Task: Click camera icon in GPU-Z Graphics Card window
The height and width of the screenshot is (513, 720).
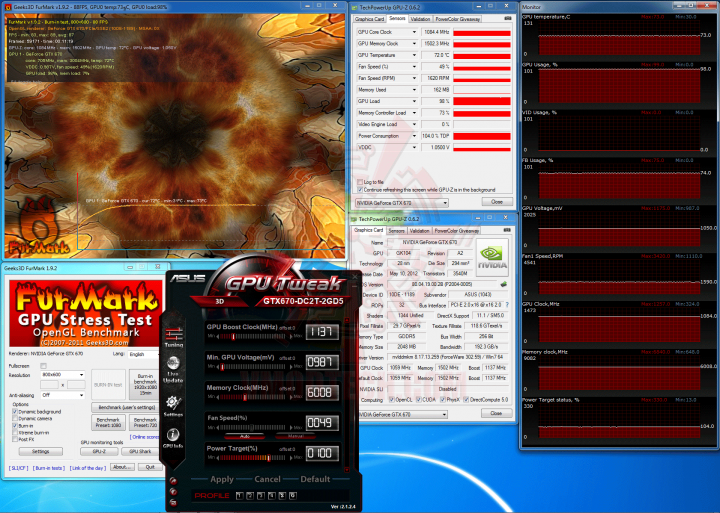Action: click(x=507, y=230)
